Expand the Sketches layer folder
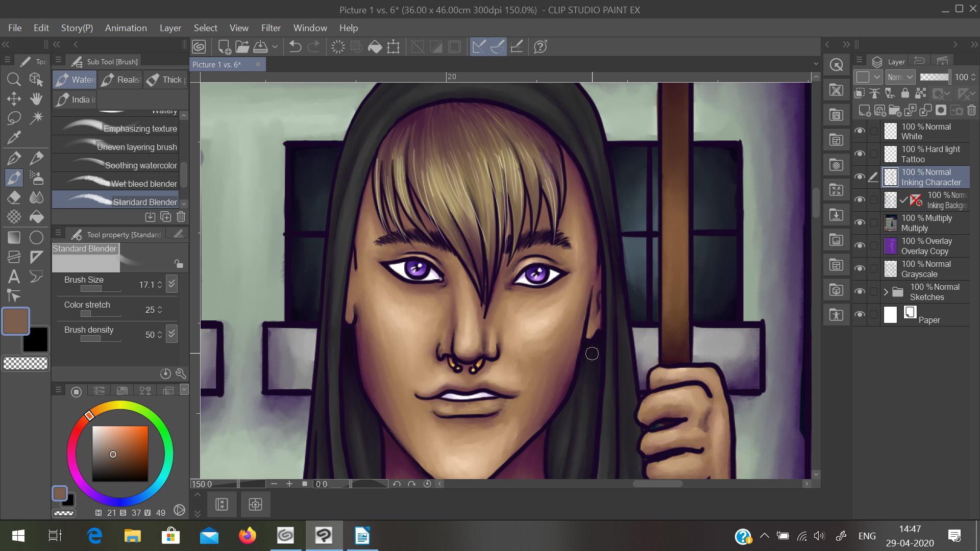The image size is (980, 551). [886, 292]
